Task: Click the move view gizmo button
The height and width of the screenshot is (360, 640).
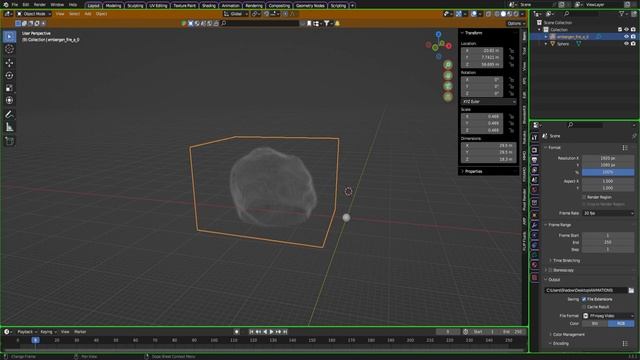Action: pyautogui.click(x=448, y=75)
